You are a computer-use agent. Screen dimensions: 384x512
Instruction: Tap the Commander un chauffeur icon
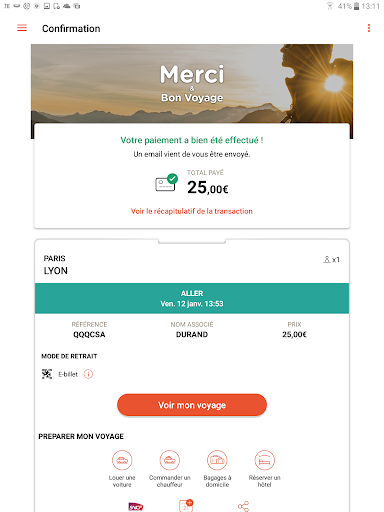click(170, 460)
